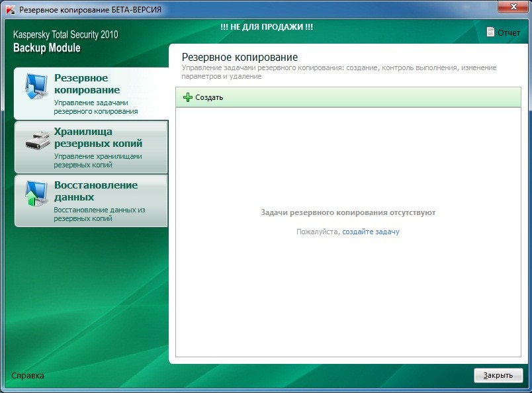Click the !!! НЕ ДЛЯ ПРОДАЖИ !!! banner text

267,27
